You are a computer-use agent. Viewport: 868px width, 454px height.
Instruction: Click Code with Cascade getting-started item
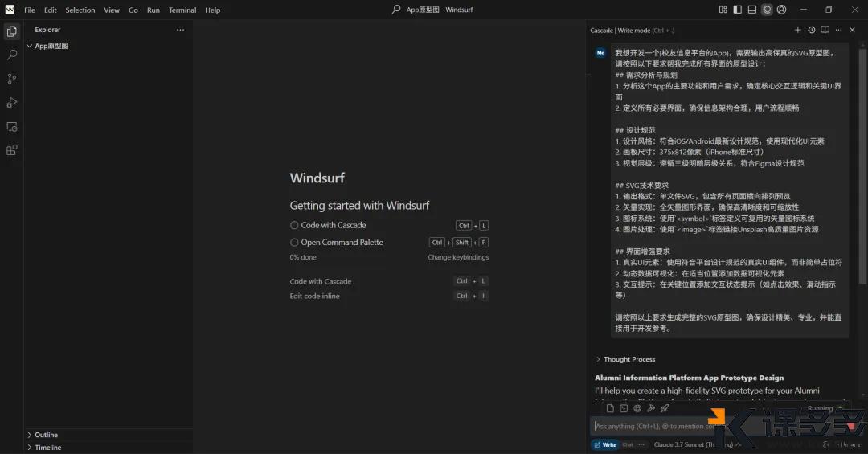click(334, 225)
